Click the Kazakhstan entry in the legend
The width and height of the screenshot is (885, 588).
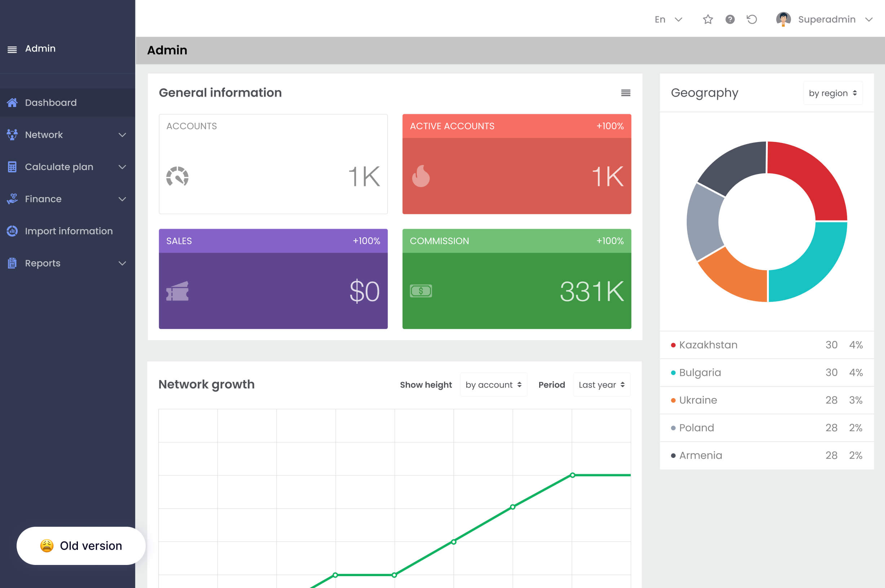tap(708, 345)
